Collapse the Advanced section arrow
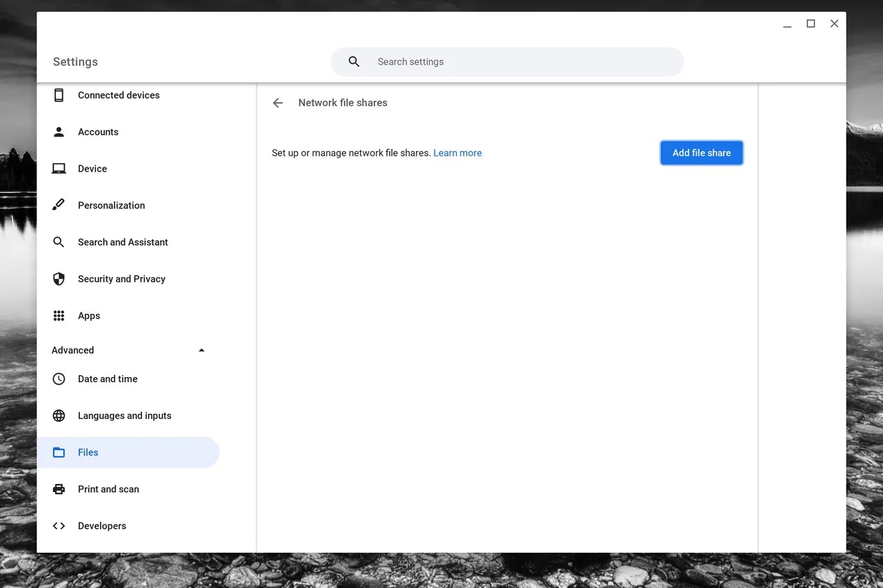This screenshot has width=883, height=588. click(x=201, y=350)
